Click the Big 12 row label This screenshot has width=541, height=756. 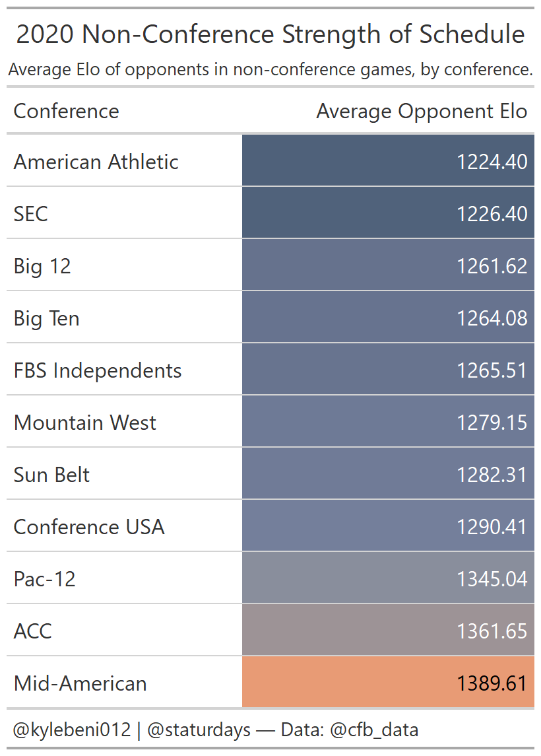(42, 266)
